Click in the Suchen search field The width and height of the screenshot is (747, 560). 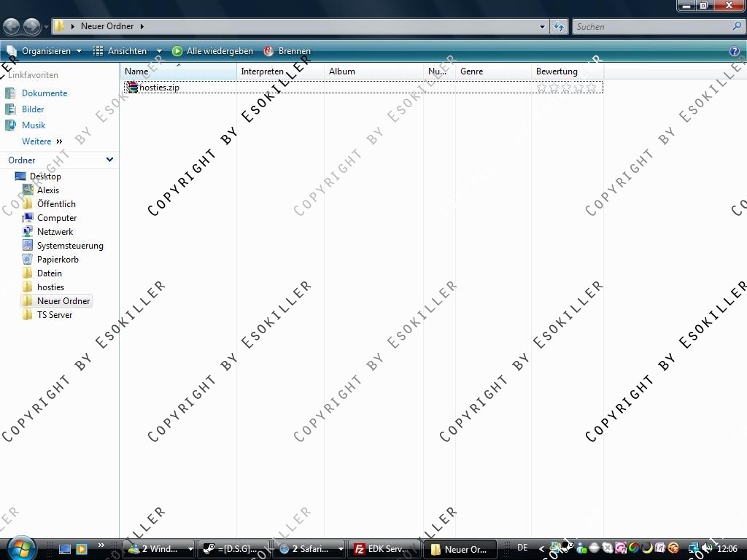651,26
